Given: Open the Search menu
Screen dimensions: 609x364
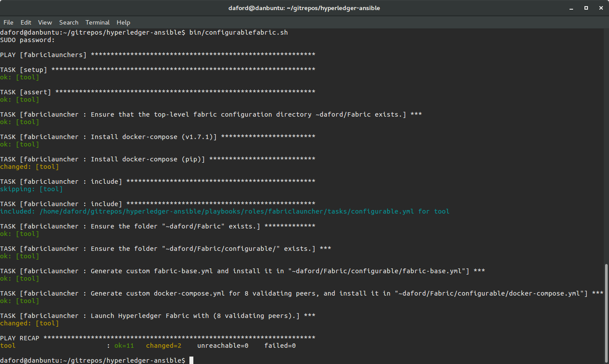Looking at the screenshot, I should (x=69, y=22).
